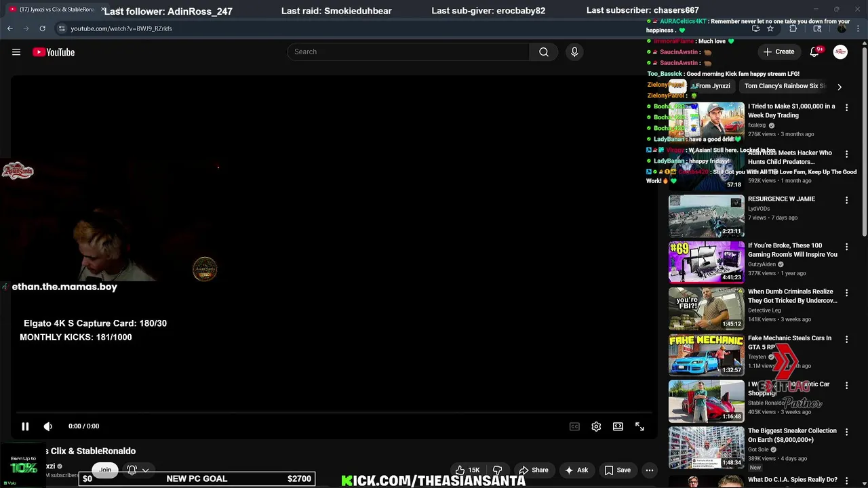The image size is (868, 488).
Task: Click the search magnifier button
Action: 544,52
